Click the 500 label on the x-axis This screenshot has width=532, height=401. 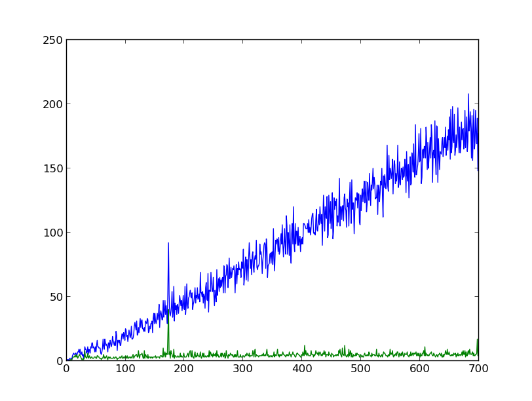361,369
